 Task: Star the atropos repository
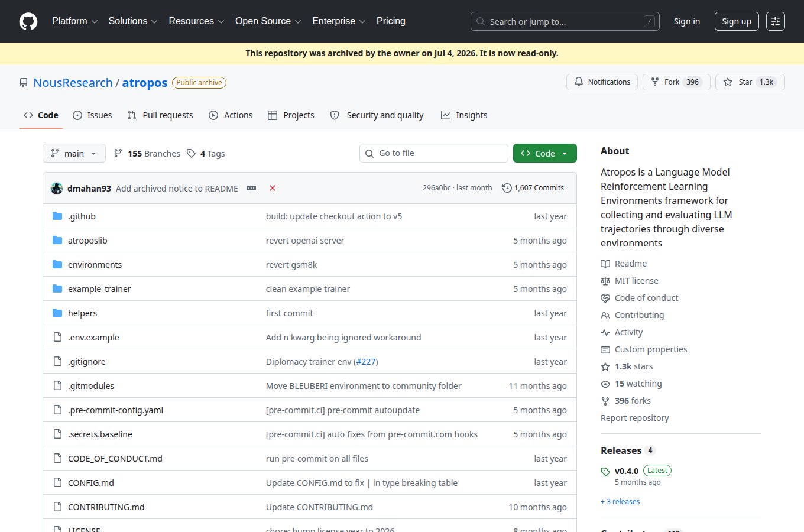750,82
